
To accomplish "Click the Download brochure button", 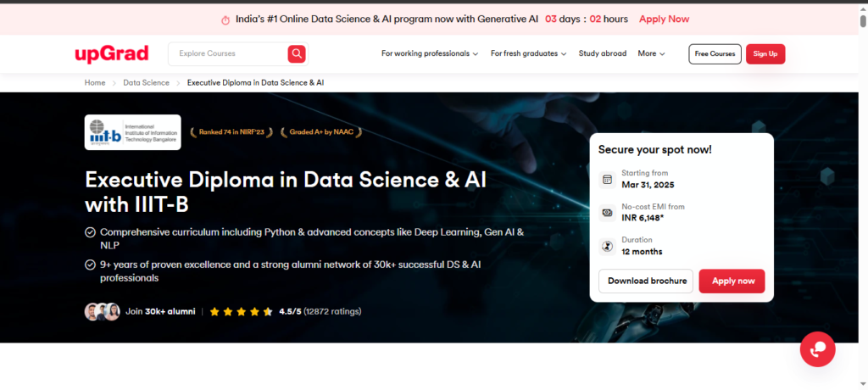I will click(646, 281).
